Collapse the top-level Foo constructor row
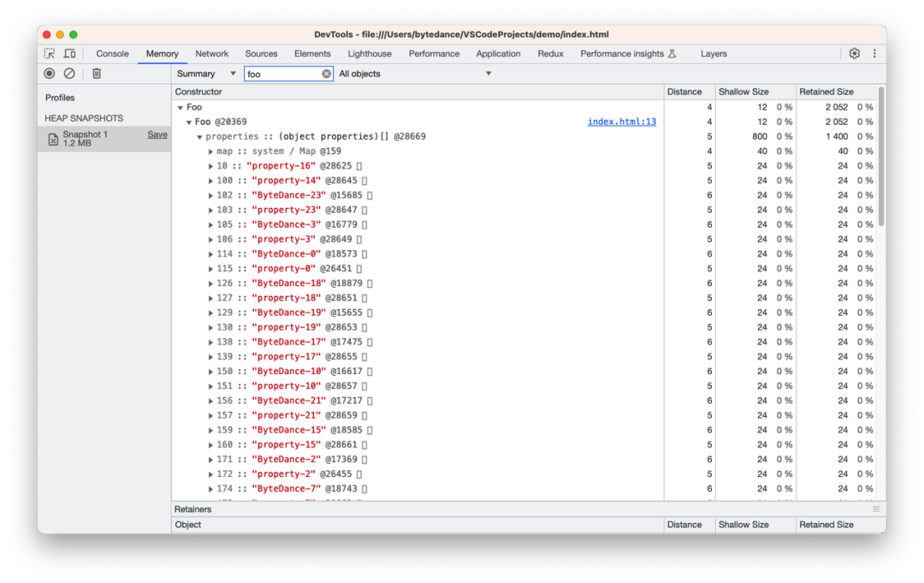 pos(181,108)
